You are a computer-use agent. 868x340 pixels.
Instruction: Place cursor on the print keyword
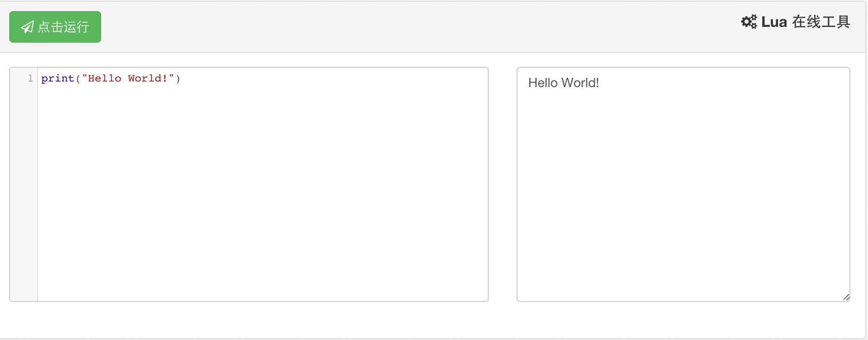click(x=57, y=78)
